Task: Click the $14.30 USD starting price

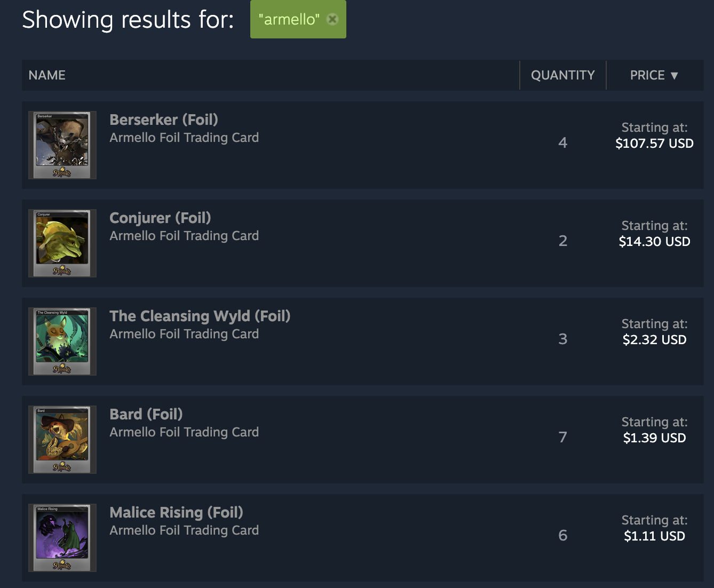Action: (x=654, y=242)
